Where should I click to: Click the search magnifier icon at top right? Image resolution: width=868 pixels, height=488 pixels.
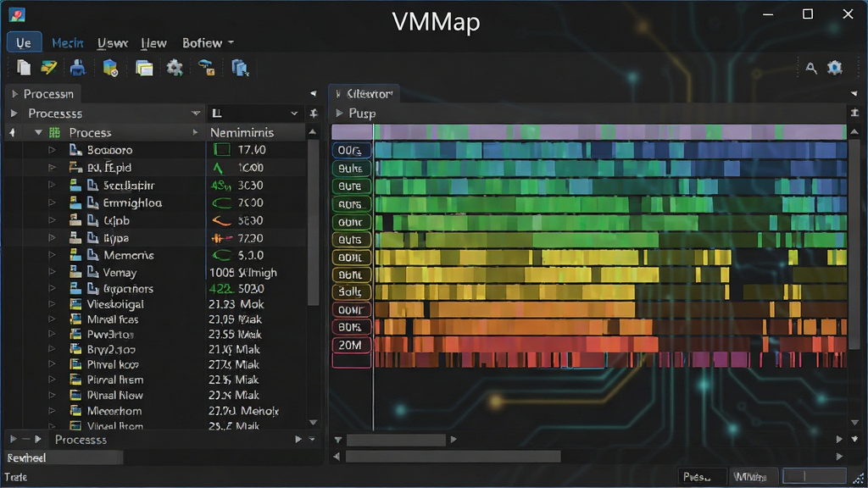(x=811, y=68)
